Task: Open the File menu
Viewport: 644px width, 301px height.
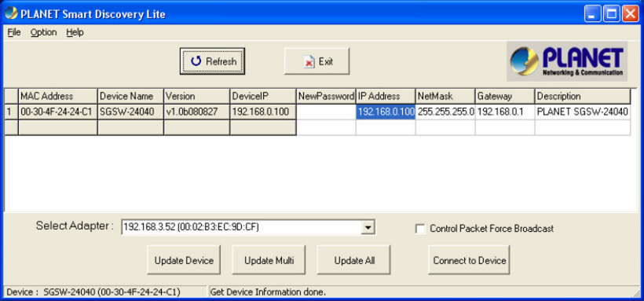Action: coord(14,32)
